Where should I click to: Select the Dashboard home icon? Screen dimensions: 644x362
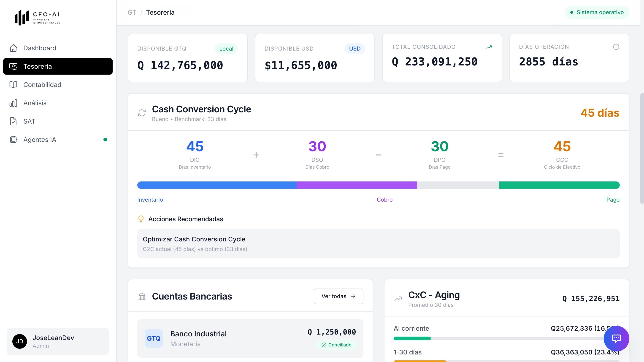point(13,48)
